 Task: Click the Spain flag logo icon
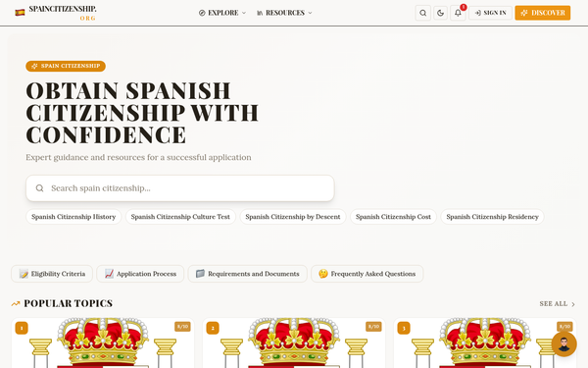point(20,13)
